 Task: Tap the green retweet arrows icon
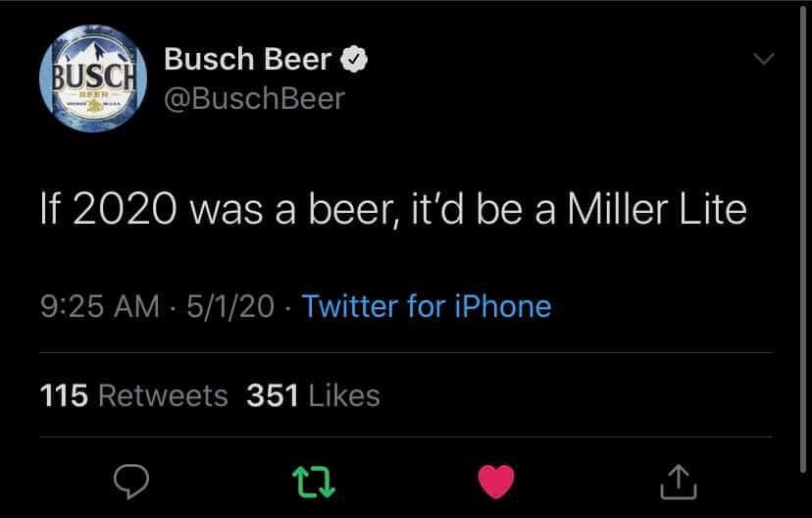[x=313, y=482]
